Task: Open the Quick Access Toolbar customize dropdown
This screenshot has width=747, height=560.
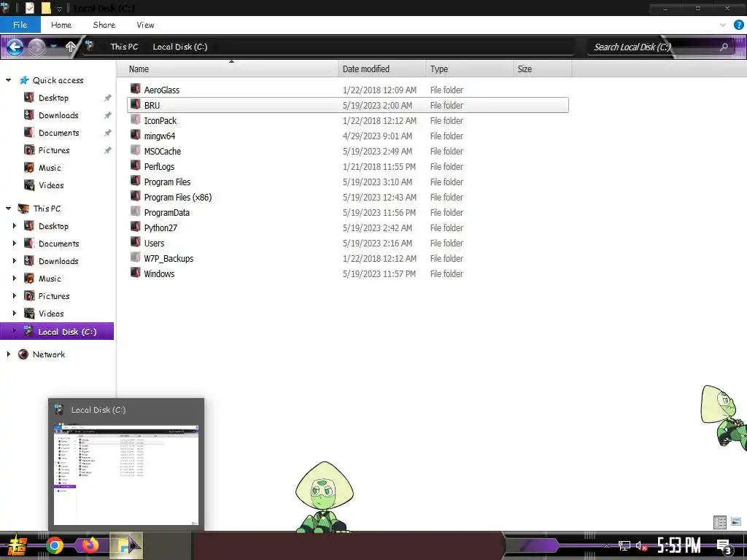Action: 60,9
